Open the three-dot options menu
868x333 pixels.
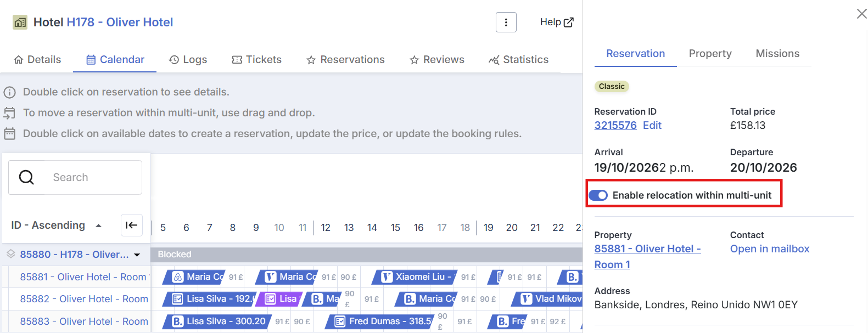[x=506, y=22]
